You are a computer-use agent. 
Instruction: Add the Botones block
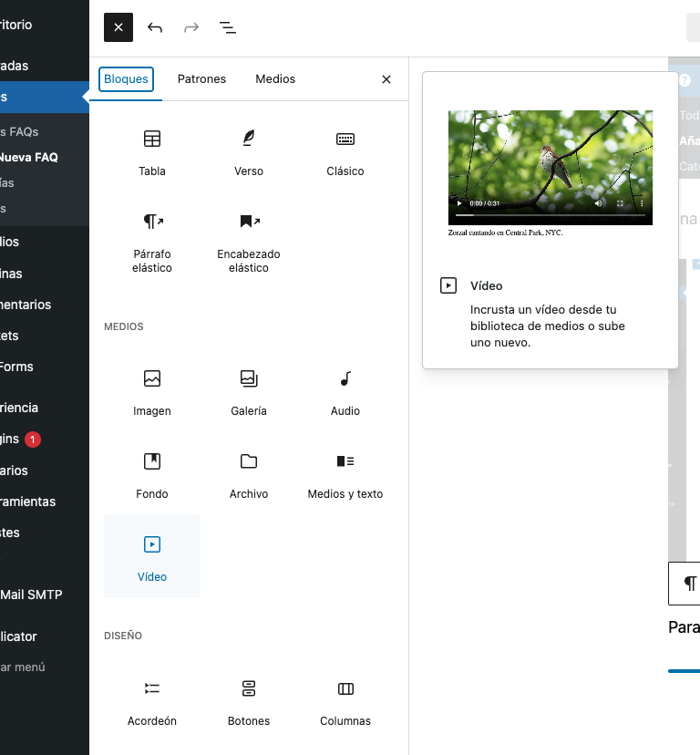(249, 701)
